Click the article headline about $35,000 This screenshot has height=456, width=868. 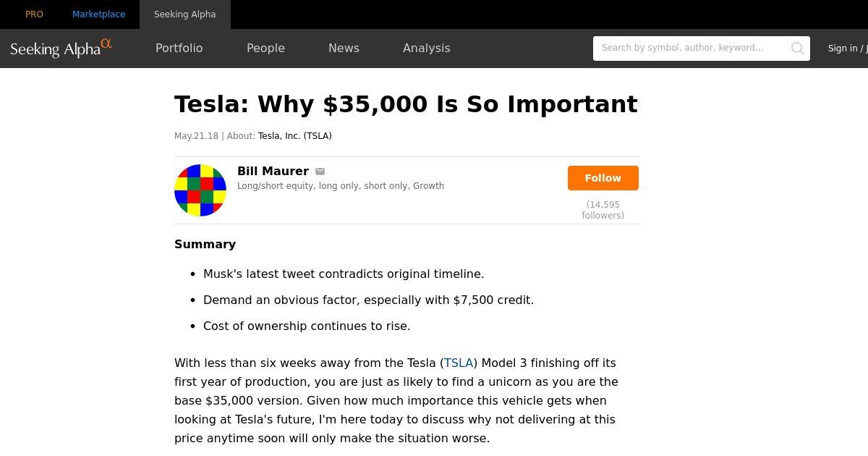click(406, 104)
